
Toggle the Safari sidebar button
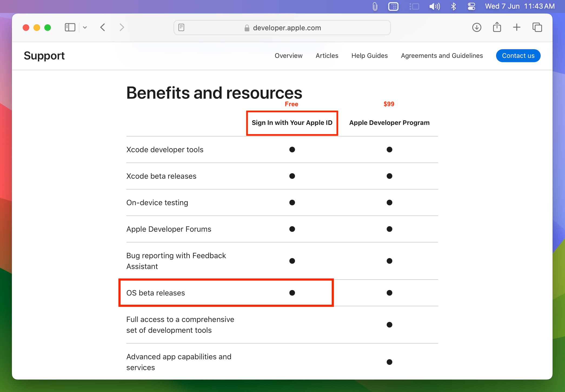(70, 27)
